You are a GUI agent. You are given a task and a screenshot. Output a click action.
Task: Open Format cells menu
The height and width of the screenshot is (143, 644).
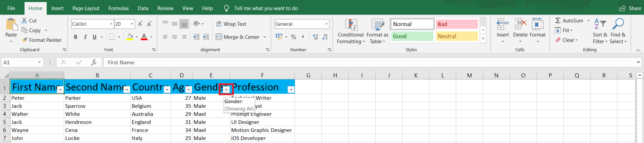pos(537,31)
